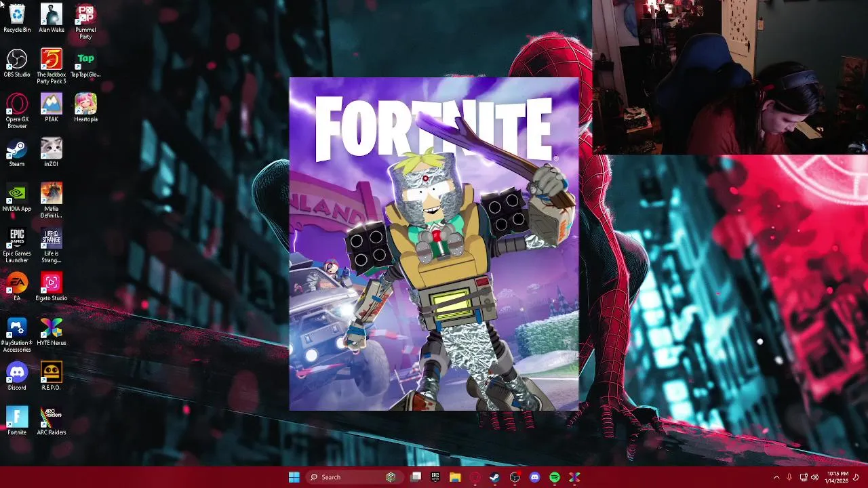The width and height of the screenshot is (868, 488).
Task: Select the Epic Games Launcher desktop icon
Action: 17,245
